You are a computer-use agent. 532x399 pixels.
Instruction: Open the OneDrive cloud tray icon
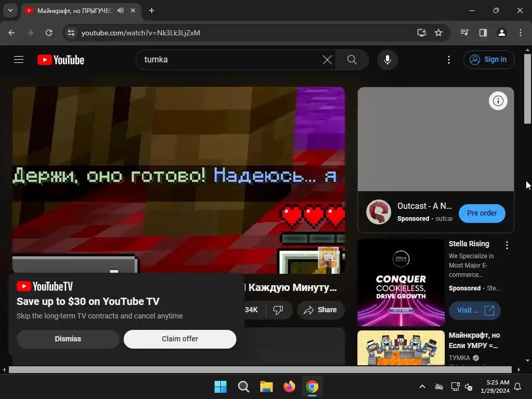point(439,387)
